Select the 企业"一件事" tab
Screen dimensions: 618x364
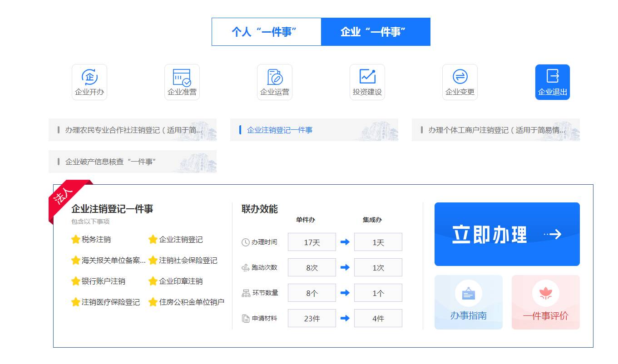tap(376, 32)
